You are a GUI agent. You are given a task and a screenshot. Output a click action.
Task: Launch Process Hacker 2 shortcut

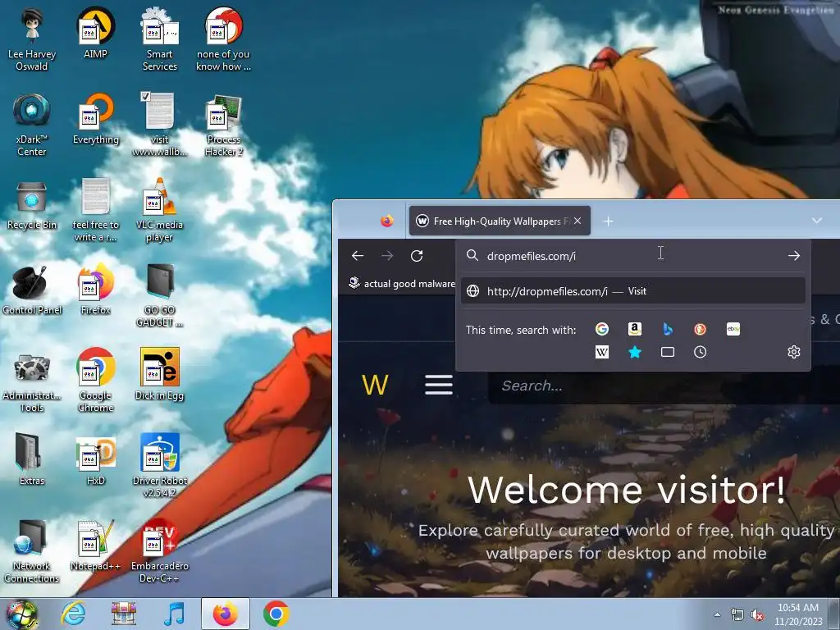click(x=223, y=125)
